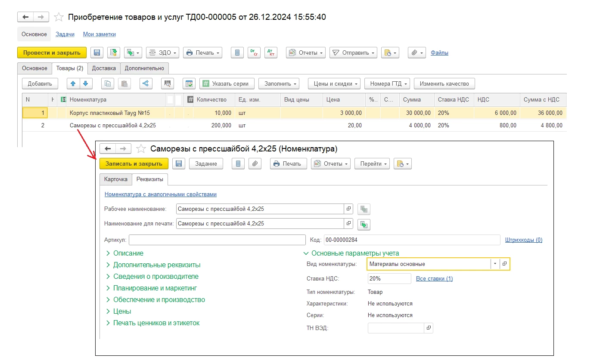Click the back arrow in the nomenclature form
This screenshot has width=603, height=364.
point(108,149)
